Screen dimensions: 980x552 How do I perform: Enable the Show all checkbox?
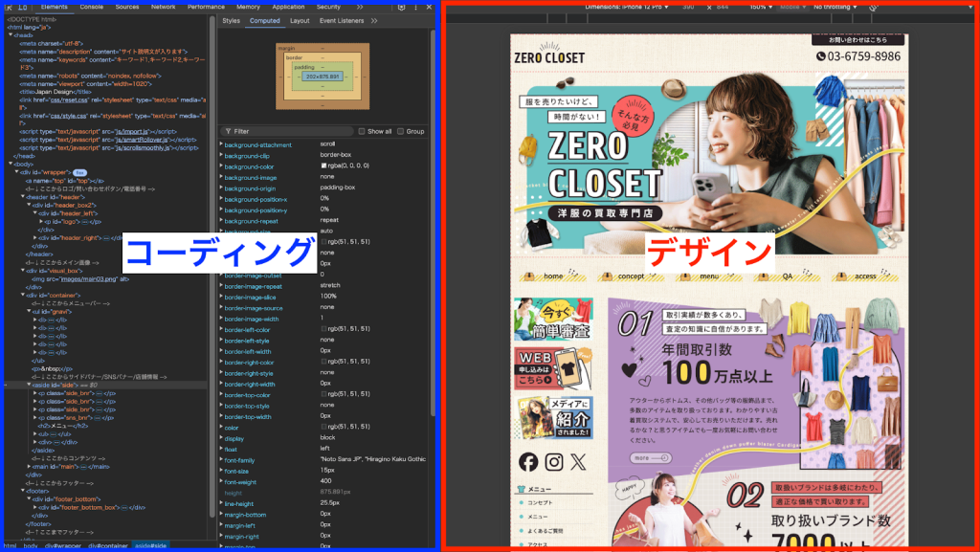(x=362, y=131)
